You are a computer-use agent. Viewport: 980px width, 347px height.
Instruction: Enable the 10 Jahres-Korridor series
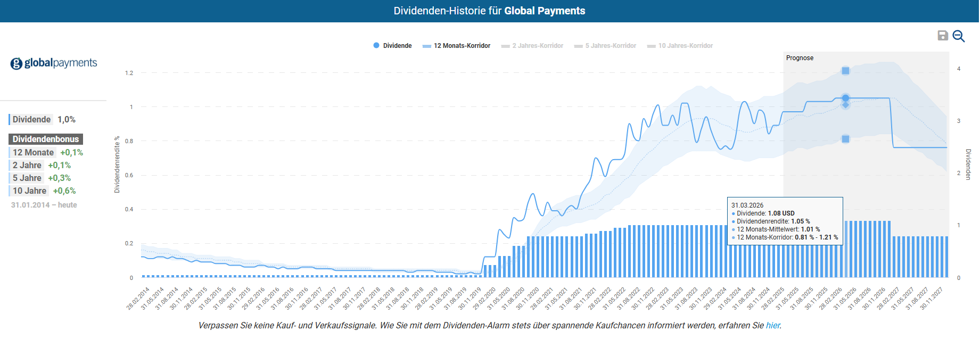coord(680,46)
